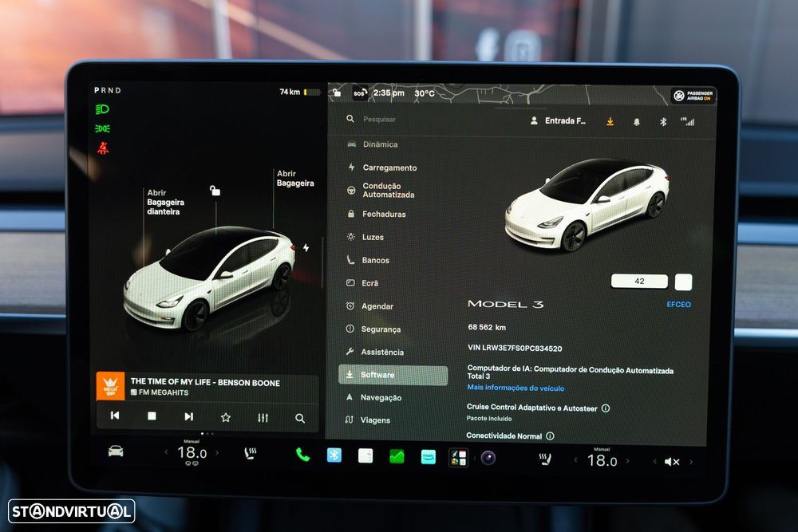Raise volume with right chevron
798x532 pixels.
point(690,462)
